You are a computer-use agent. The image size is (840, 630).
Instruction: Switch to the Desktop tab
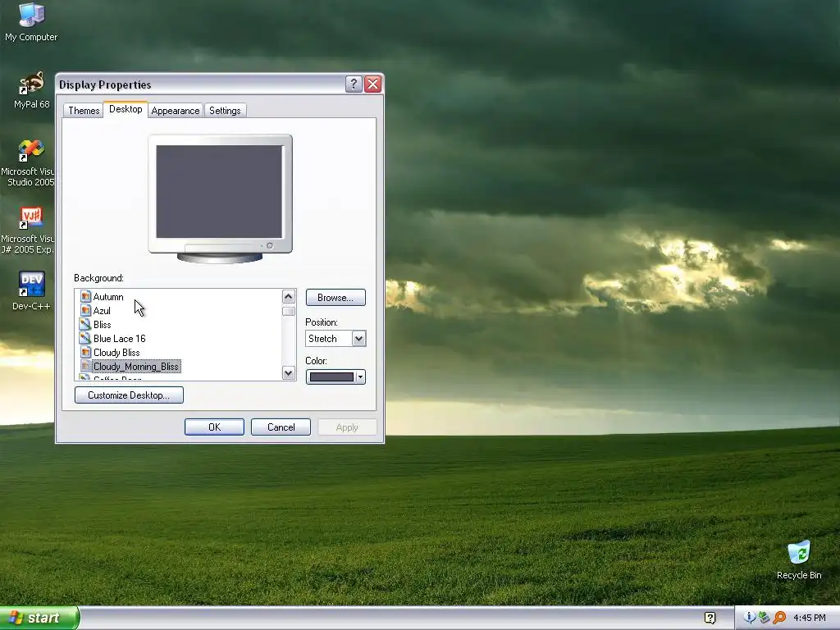point(126,109)
